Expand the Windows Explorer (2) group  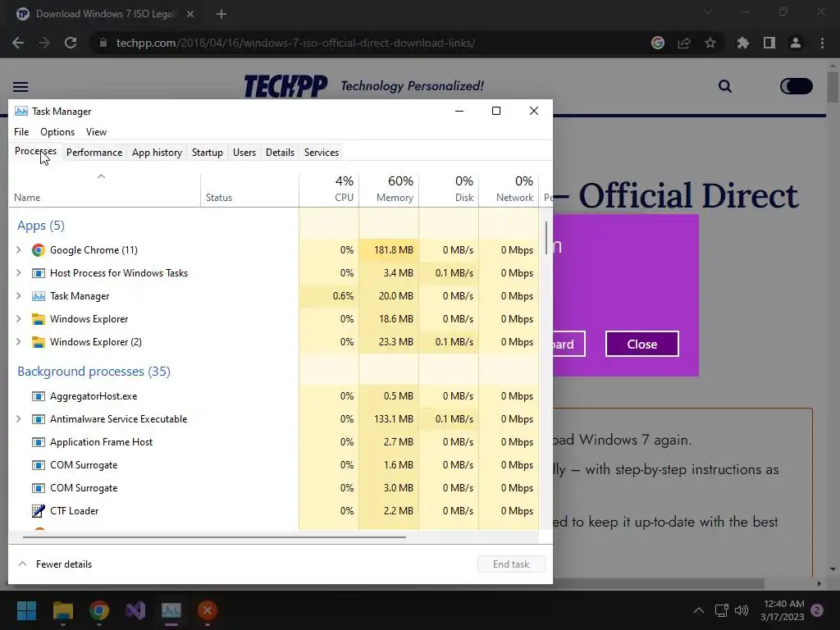[19, 342]
